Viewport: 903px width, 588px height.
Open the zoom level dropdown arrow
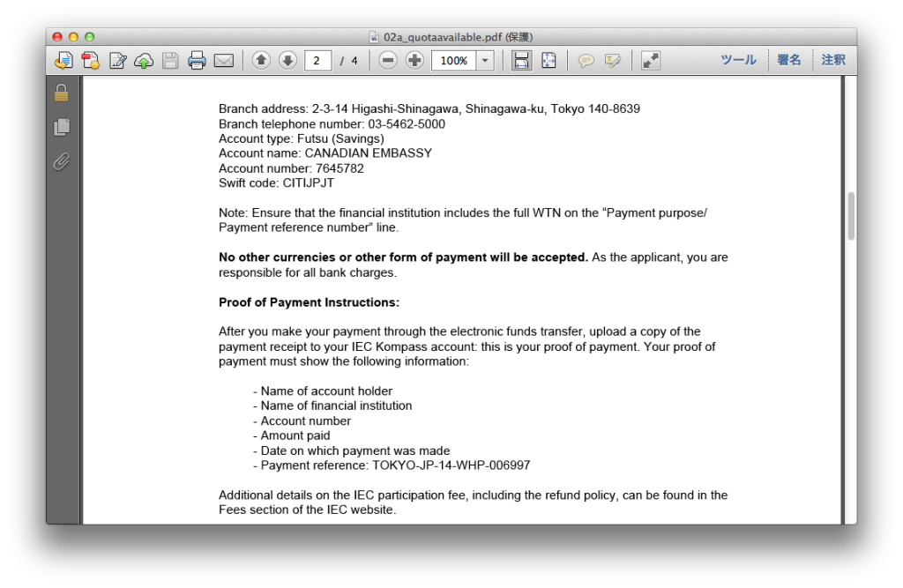coord(485,61)
